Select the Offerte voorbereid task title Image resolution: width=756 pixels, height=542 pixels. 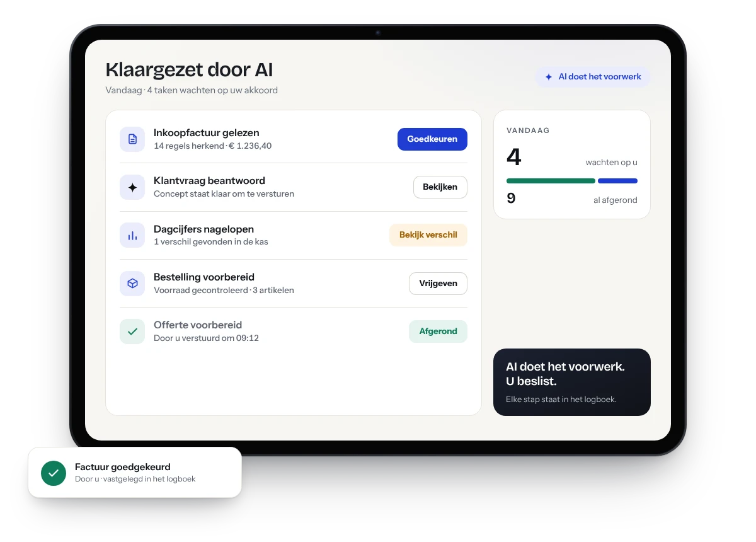point(198,325)
